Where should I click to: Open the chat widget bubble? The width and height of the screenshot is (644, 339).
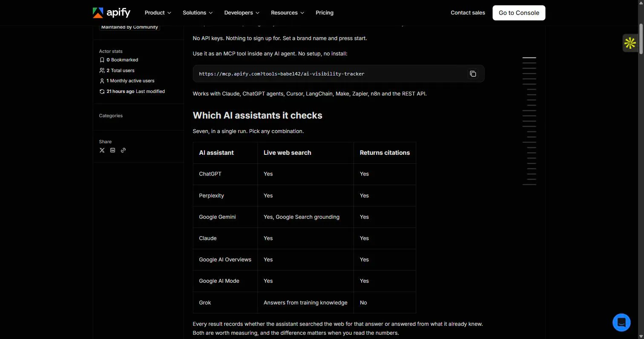click(x=621, y=322)
